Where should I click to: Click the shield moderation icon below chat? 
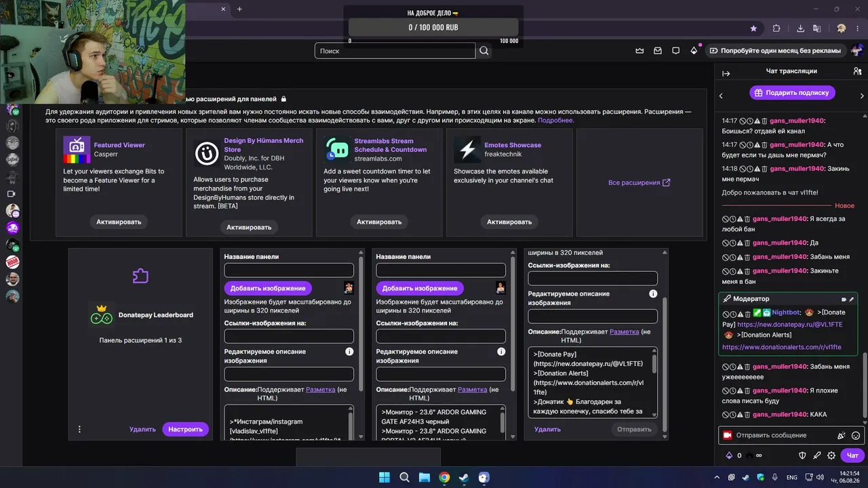click(x=802, y=455)
